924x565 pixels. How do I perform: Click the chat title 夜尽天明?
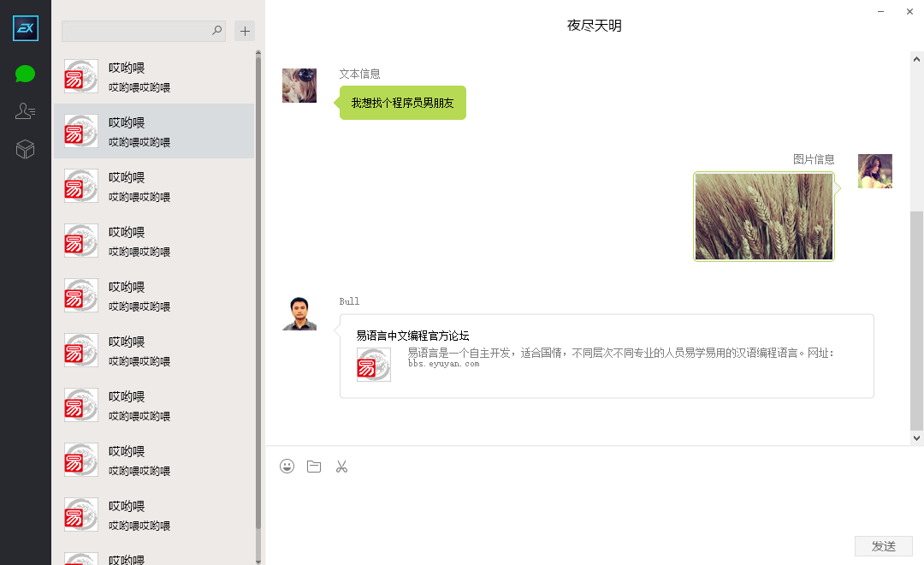pos(594,26)
